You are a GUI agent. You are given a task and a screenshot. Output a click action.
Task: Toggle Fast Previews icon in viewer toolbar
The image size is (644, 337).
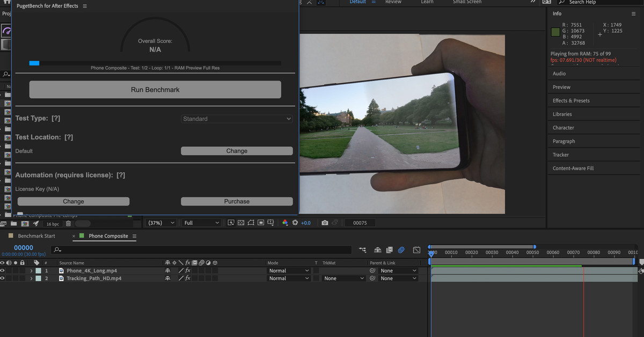[x=231, y=223]
